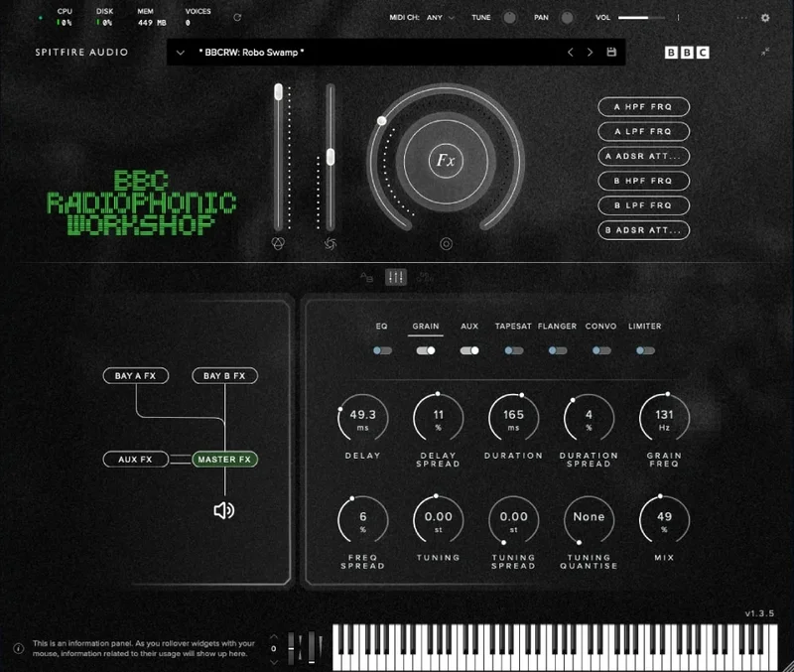Click the FREQ SPREAD knob showing 6%
This screenshot has height=672, width=794.
(362, 520)
